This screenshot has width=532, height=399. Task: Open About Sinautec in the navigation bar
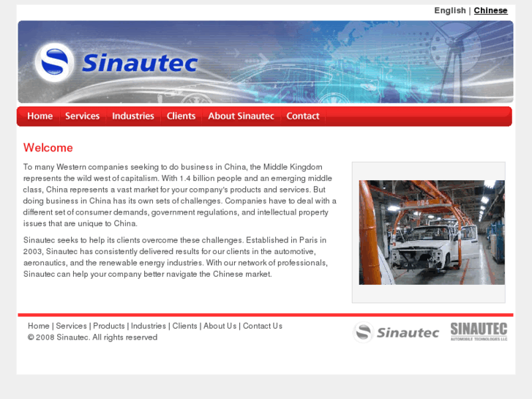point(241,116)
